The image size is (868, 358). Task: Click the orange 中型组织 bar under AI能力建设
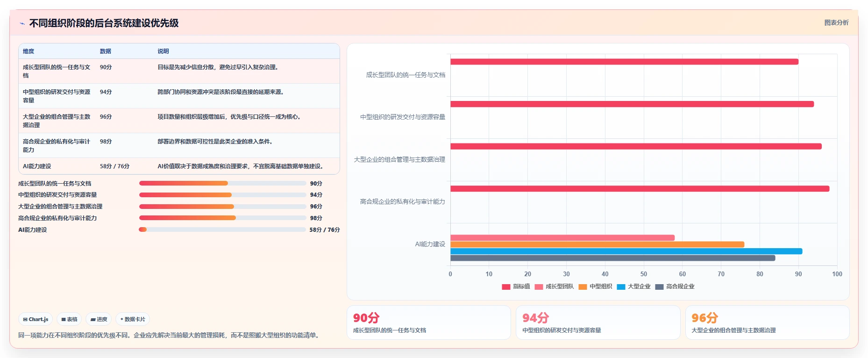tap(597, 244)
